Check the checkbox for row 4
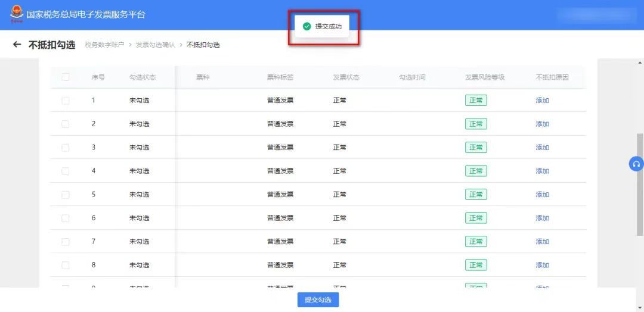Viewport: 644px width, 312px height. [66, 171]
